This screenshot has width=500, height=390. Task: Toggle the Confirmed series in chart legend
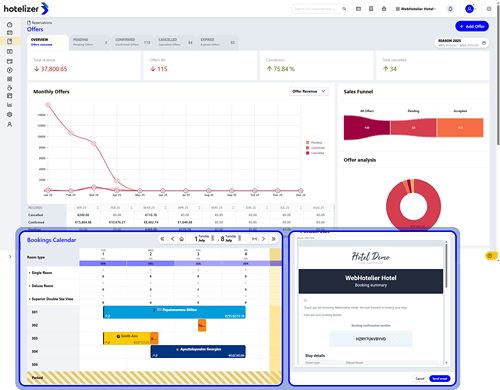pos(315,148)
